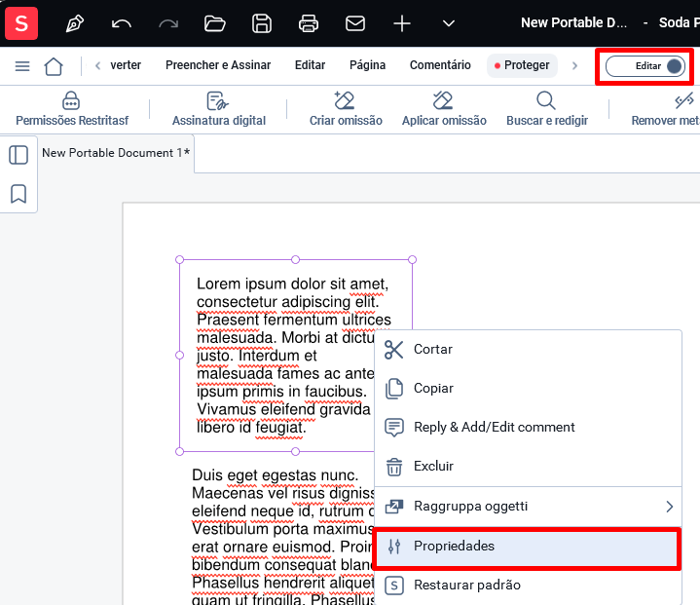
Task: Switch to the Página tab
Action: [x=367, y=65]
